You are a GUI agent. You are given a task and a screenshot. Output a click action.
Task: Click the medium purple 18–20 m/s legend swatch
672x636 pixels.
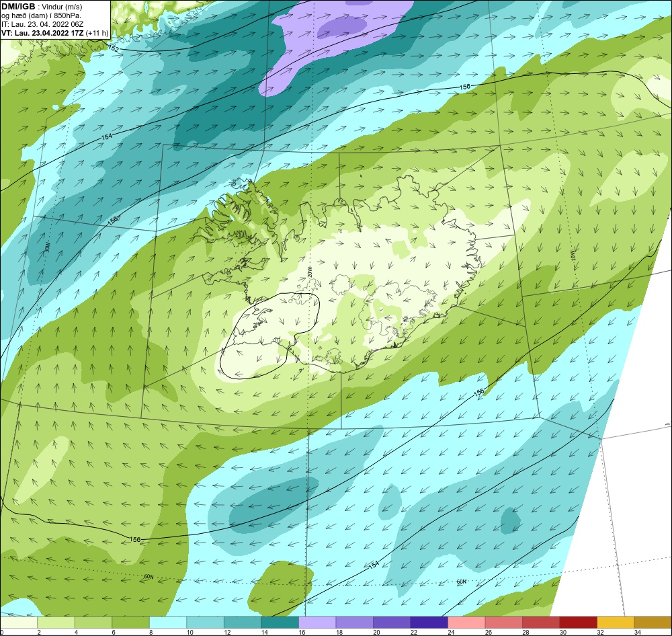point(354,623)
